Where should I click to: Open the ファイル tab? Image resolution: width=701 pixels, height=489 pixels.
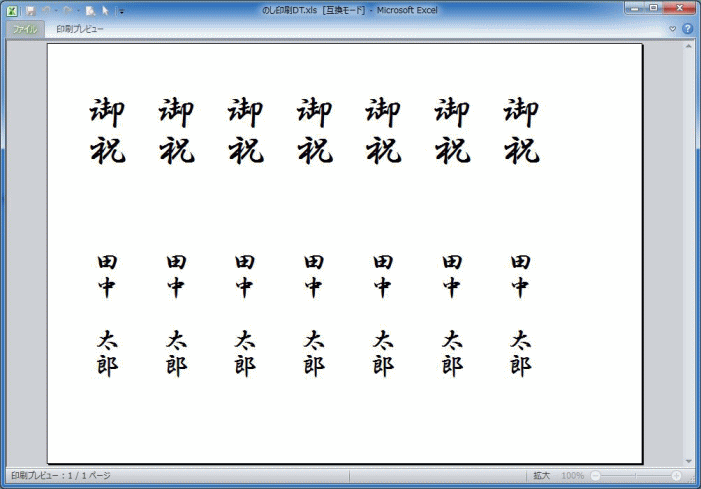tap(24, 29)
